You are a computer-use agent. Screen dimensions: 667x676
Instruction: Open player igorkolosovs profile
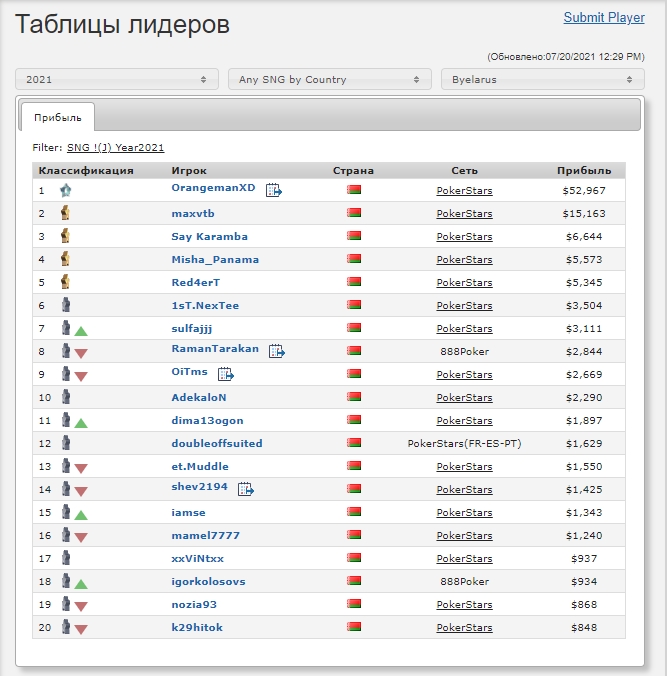[208, 582]
